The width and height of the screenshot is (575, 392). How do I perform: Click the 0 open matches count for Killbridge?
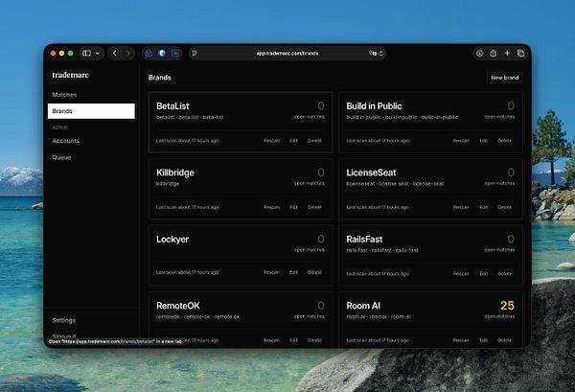point(320,173)
